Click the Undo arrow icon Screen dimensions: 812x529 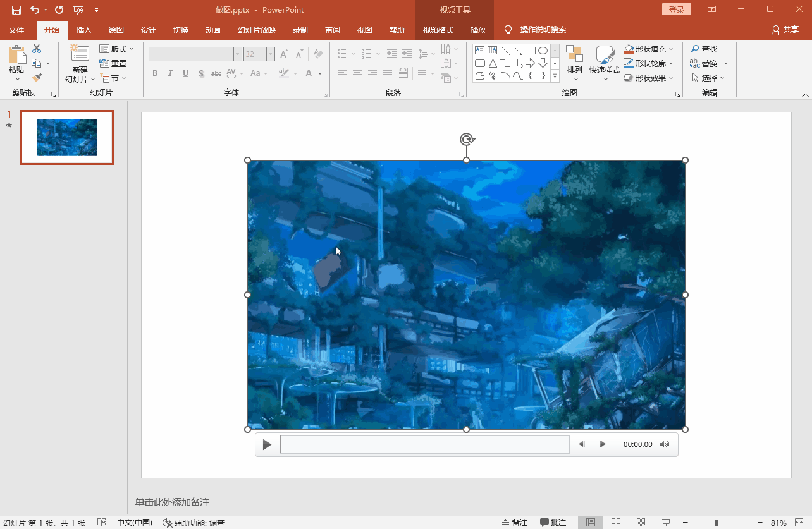point(35,10)
